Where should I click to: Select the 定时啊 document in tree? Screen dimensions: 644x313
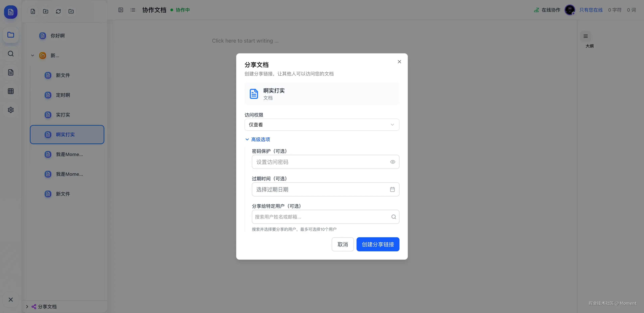coord(63,95)
